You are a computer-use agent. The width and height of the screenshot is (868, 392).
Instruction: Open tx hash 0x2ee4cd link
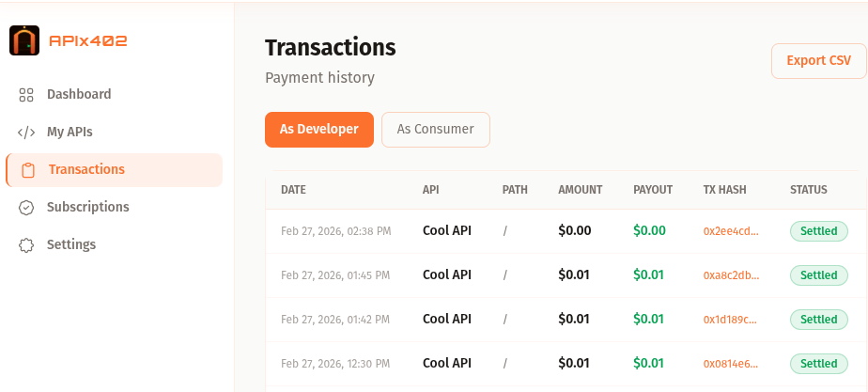click(730, 231)
